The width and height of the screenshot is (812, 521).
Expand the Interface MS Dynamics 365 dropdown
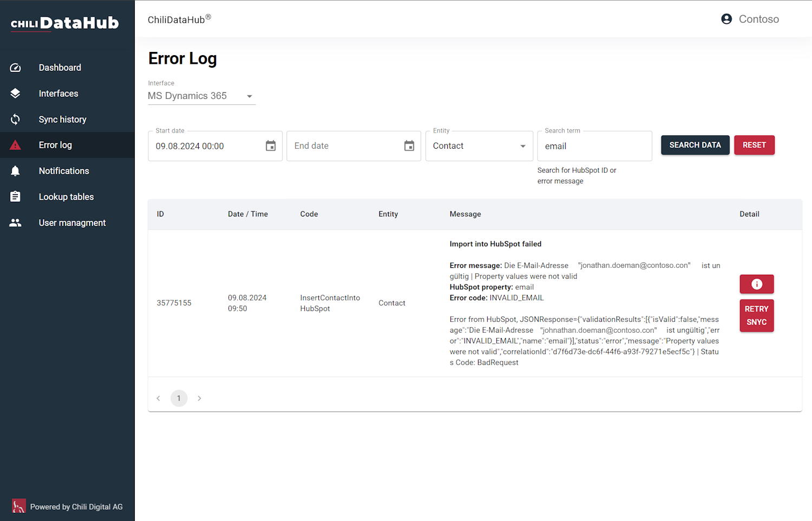click(201, 96)
